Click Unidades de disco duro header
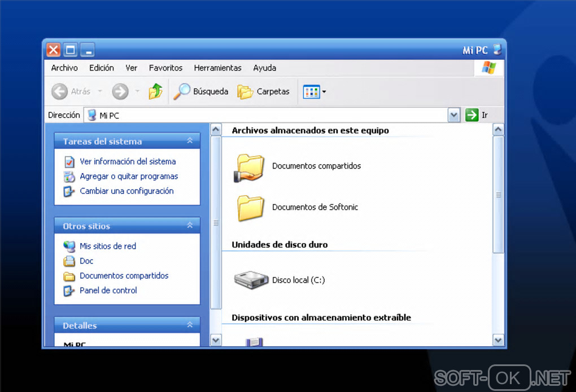Image resolution: width=576 pixels, height=392 pixels. tap(280, 244)
